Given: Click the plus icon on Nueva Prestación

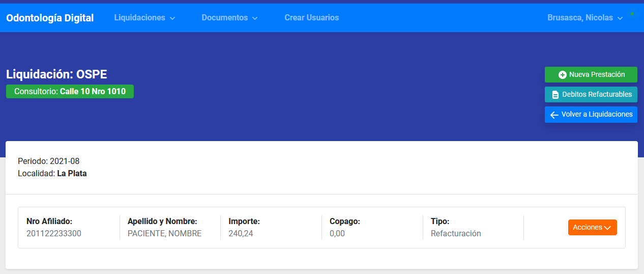Looking at the screenshot, I should pos(562,75).
